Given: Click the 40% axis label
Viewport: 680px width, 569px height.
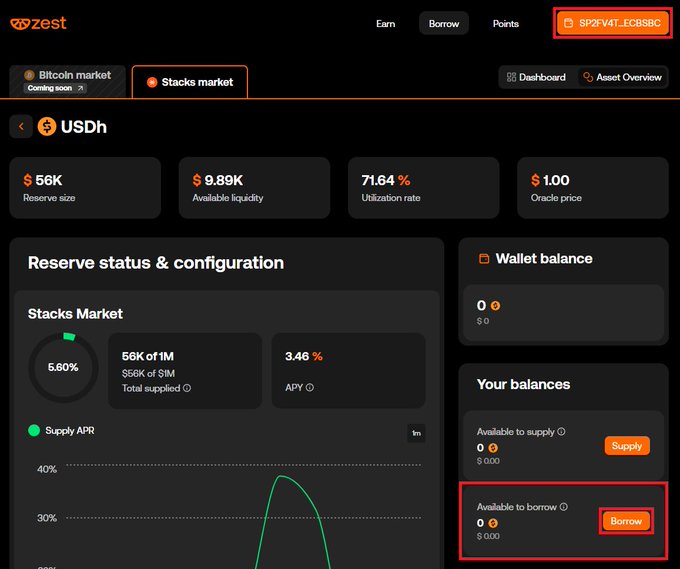Looking at the screenshot, I should click(x=47, y=469).
